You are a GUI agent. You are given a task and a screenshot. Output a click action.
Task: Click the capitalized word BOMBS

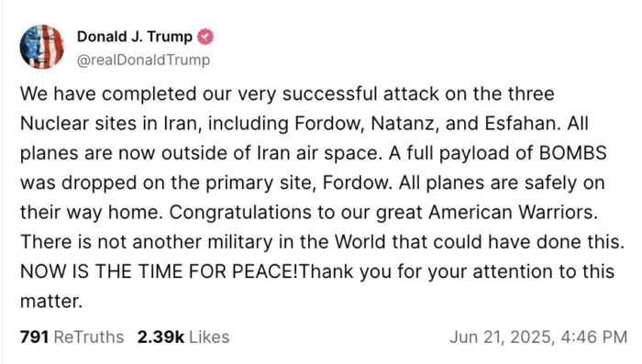(x=573, y=153)
